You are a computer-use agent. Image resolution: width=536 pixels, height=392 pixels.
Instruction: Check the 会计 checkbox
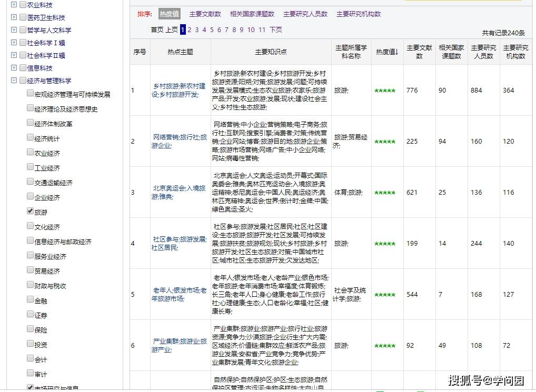click(30, 358)
